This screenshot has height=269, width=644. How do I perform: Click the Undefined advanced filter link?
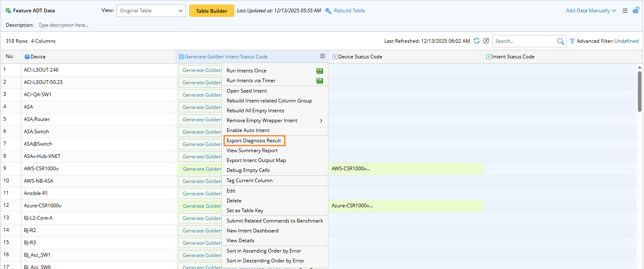click(626, 41)
